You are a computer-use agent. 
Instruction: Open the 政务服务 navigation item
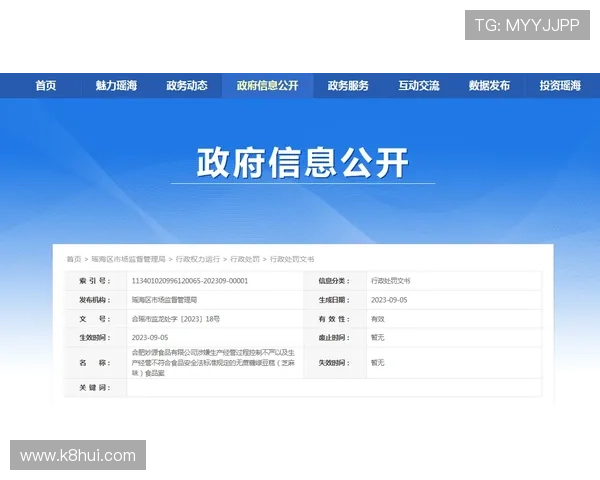pos(348,85)
